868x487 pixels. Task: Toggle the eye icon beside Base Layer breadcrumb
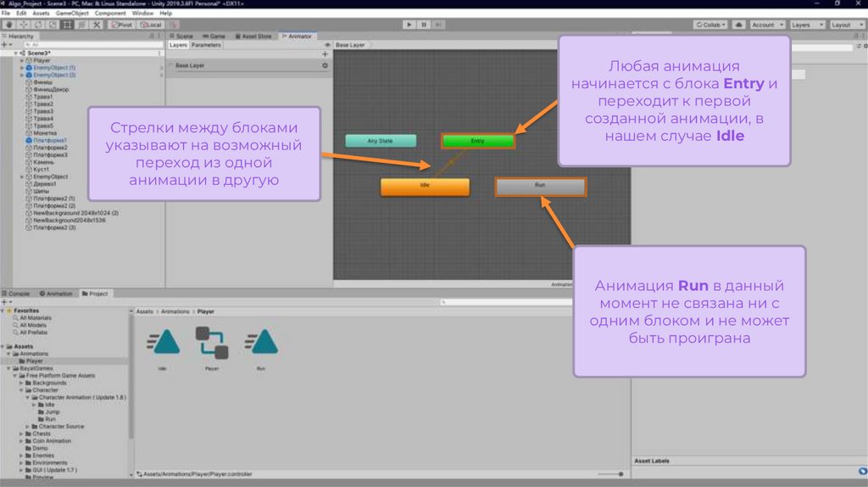pyautogui.click(x=328, y=45)
